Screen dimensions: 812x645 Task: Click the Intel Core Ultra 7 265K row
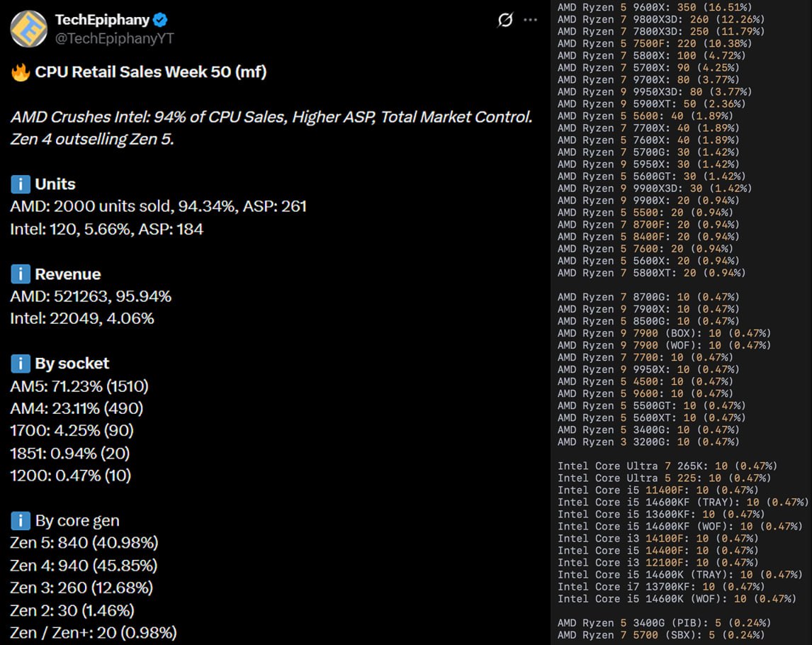[x=667, y=466]
